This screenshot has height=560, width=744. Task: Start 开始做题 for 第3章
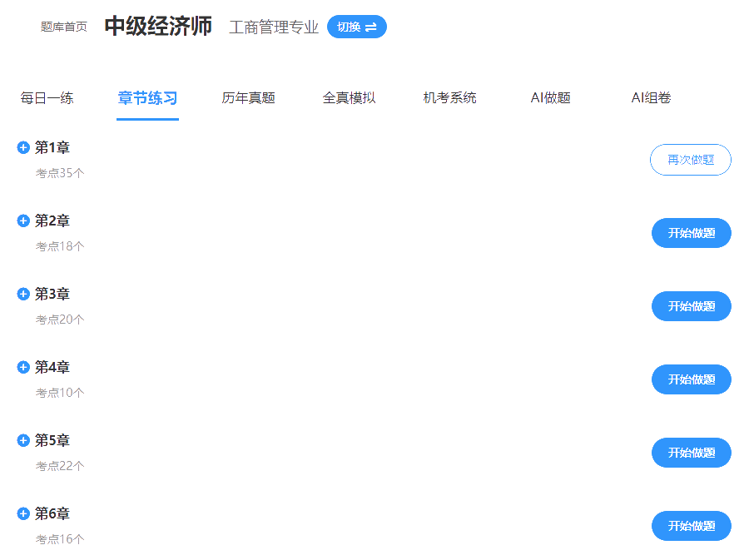click(691, 306)
